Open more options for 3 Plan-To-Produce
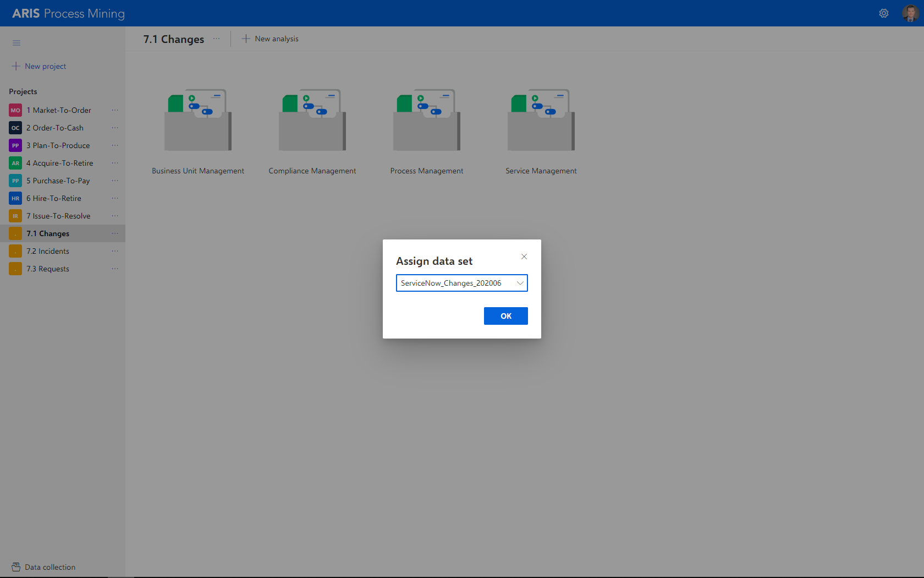This screenshot has width=924, height=578. pyautogui.click(x=115, y=145)
